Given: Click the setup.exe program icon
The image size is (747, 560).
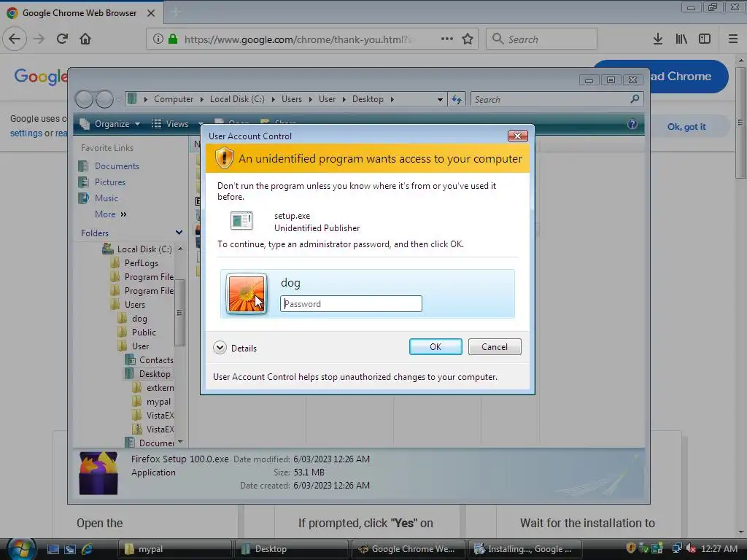Looking at the screenshot, I should tap(241, 220).
